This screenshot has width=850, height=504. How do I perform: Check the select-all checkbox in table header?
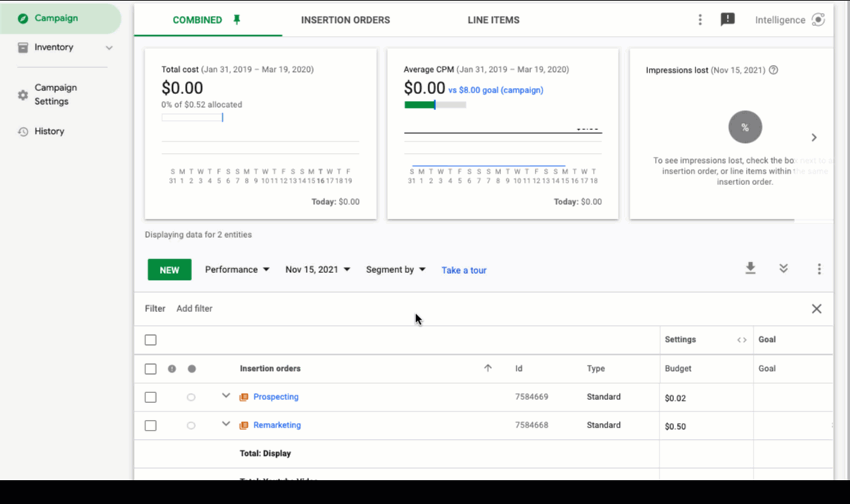click(151, 340)
